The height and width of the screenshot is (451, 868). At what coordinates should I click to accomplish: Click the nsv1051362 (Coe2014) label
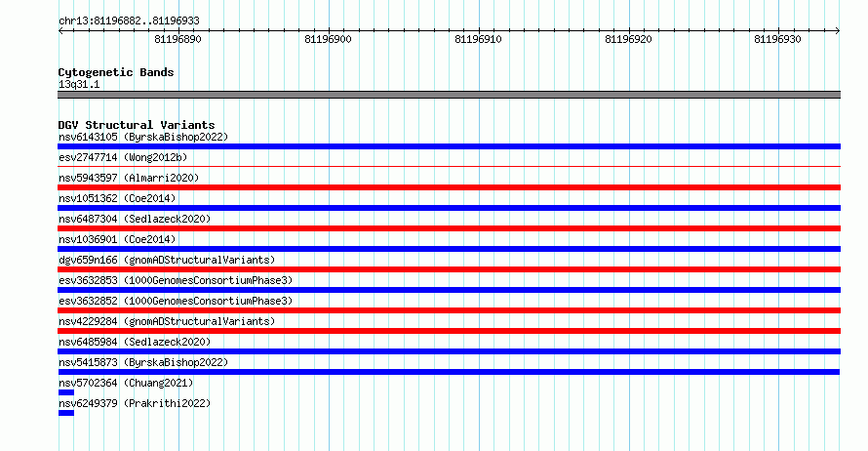(117, 198)
